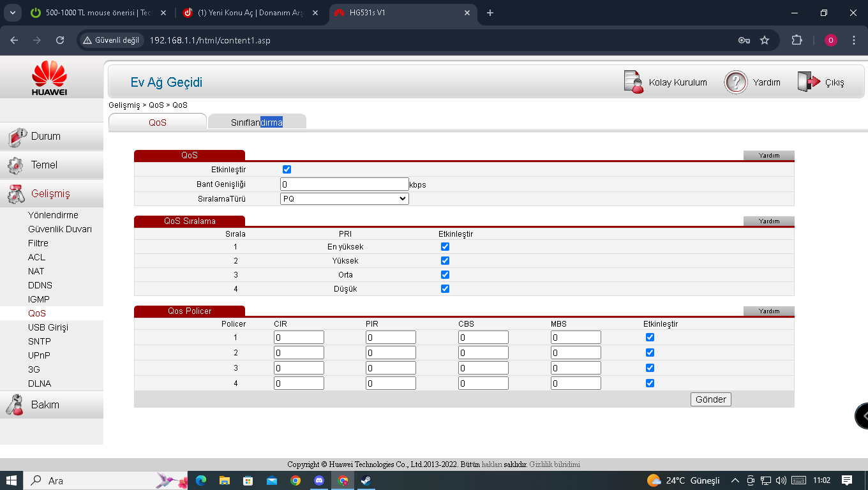Click Policer 4 MBS input field
This screenshot has width=868, height=490.
pyautogui.click(x=576, y=383)
